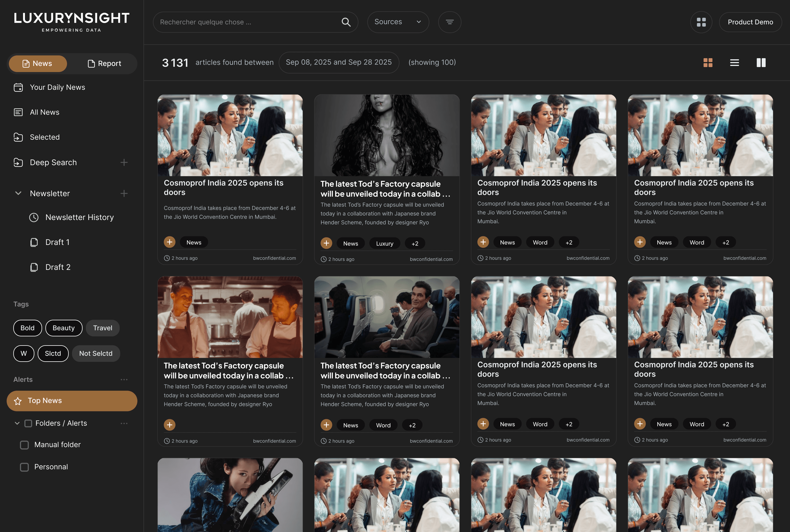
Task: Collapse the Folders / Alerts section
Action: coord(17,423)
